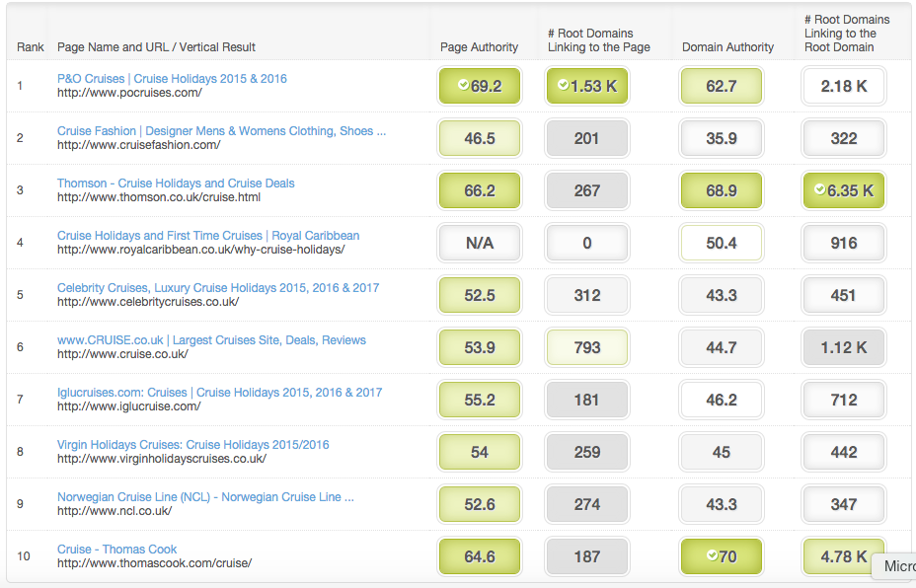The height and width of the screenshot is (588, 916).
Task: Click the checkmark icon in the 69.2 badge
Action: 463,86
